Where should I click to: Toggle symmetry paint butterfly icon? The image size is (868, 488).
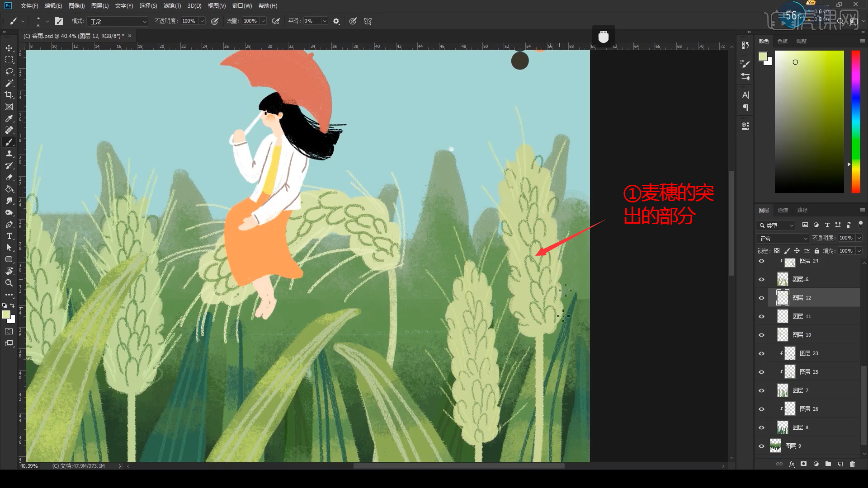368,21
